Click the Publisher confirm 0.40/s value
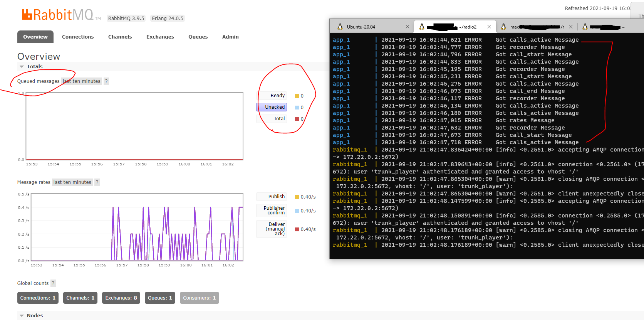The image size is (644, 320). click(x=308, y=211)
